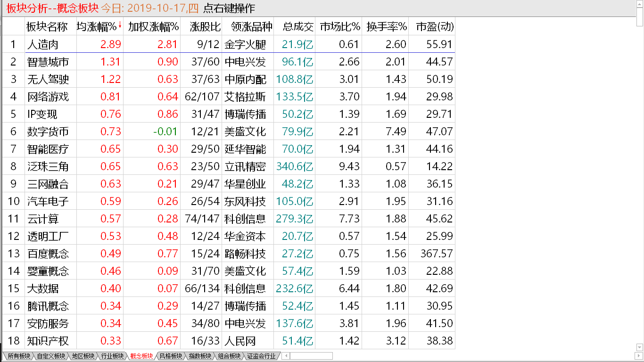Viewport: 644px width, 362px height.
Task: Click the 7.49 turnover rate value
Action: click(395, 132)
